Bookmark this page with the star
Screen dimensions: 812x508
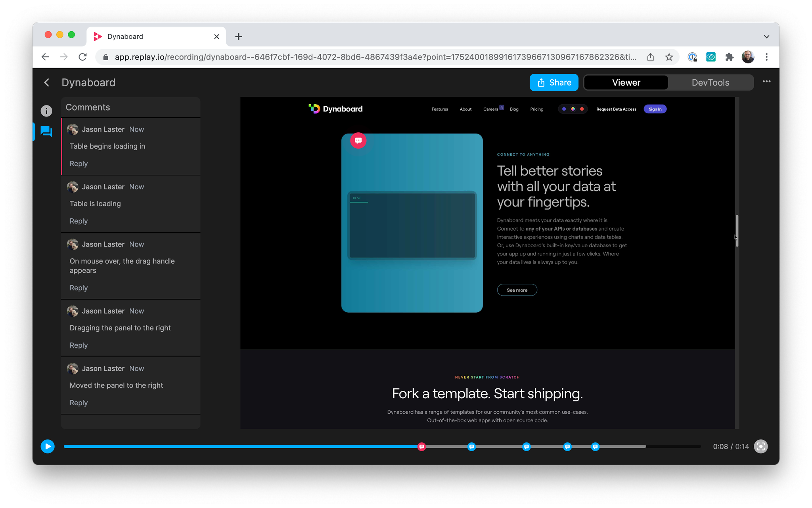tap(669, 57)
